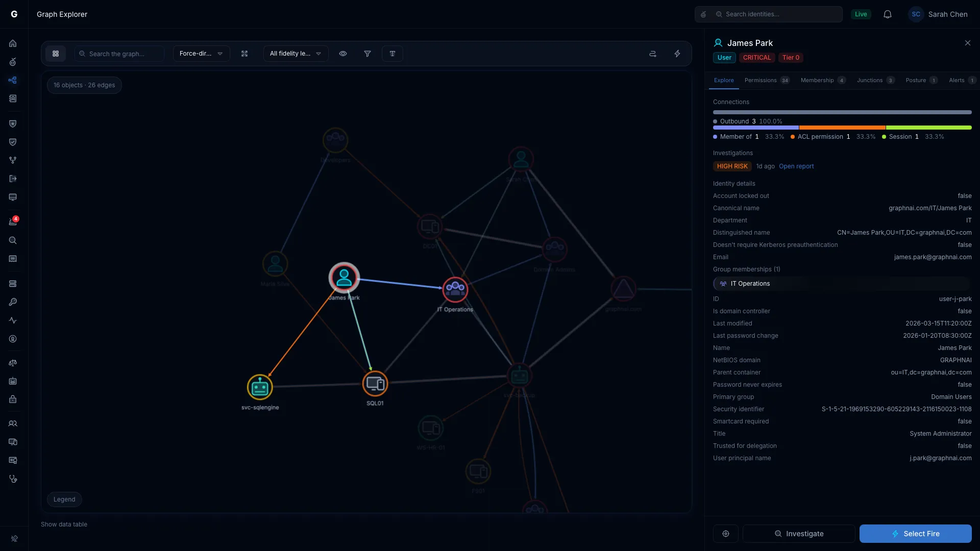Focus the Search the graph field
This screenshot has width=980, height=551.
(119, 54)
